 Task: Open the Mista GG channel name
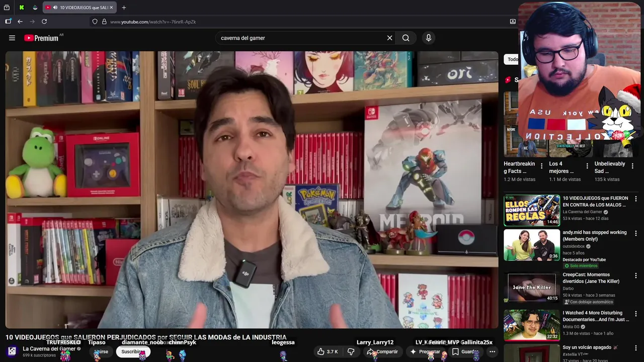click(571, 327)
